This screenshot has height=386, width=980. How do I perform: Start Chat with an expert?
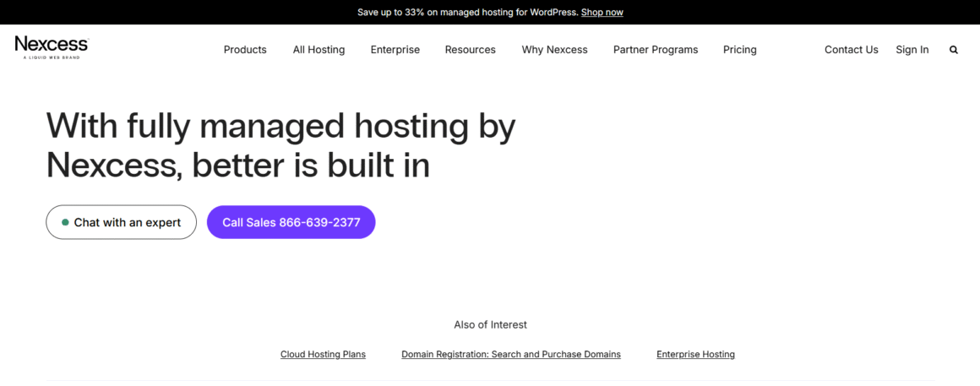coord(122,222)
